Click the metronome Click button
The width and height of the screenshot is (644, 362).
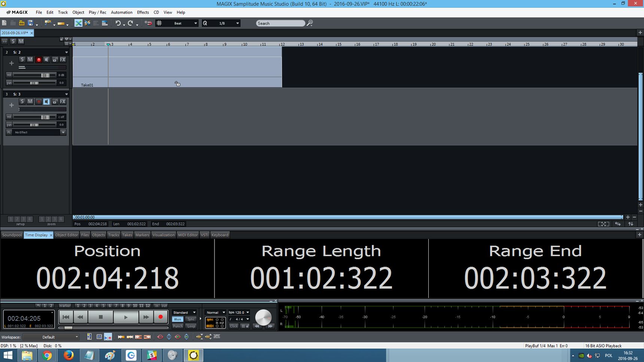234,326
